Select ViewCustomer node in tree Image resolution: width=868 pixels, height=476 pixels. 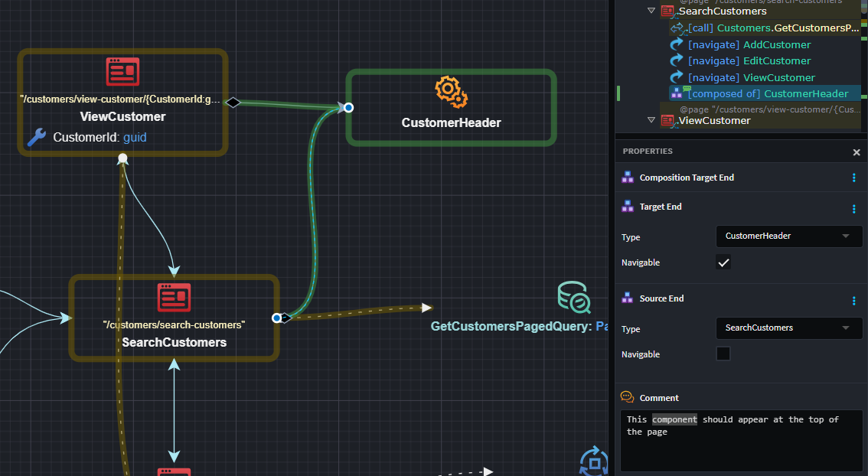coord(714,121)
